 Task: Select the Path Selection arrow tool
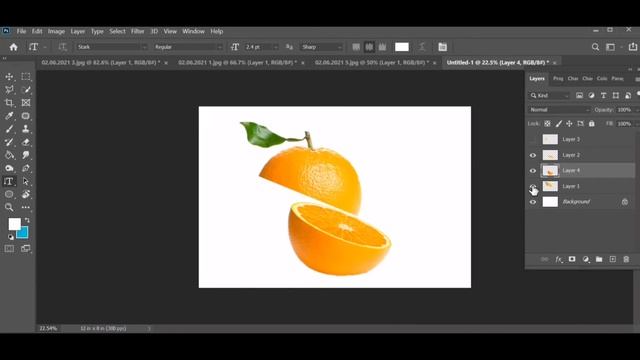[x=26, y=181]
